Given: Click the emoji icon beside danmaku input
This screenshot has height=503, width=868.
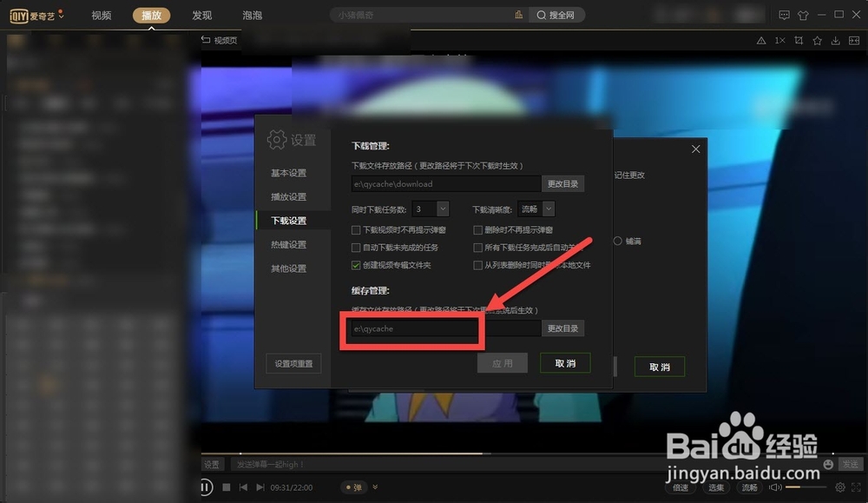Looking at the screenshot, I should (x=826, y=464).
